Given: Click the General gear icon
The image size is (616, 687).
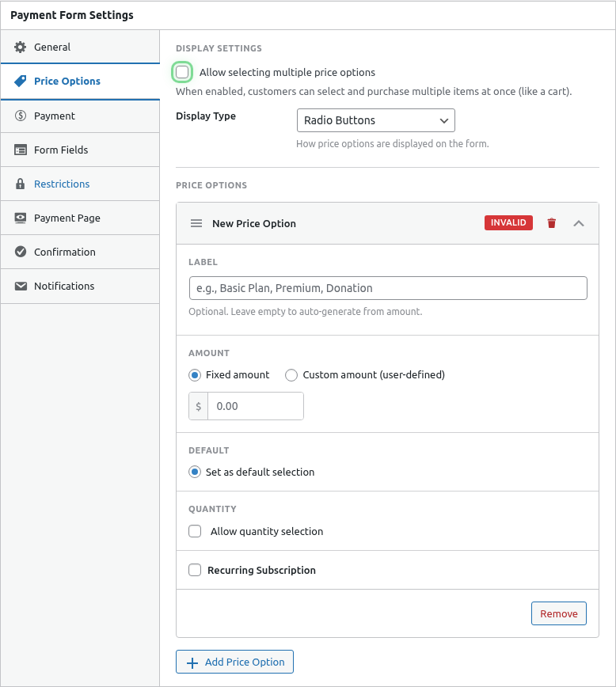Looking at the screenshot, I should pos(21,47).
